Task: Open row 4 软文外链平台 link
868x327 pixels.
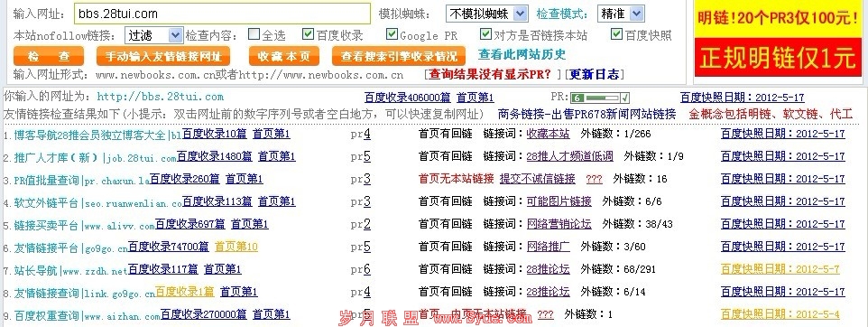Action: pos(98,203)
